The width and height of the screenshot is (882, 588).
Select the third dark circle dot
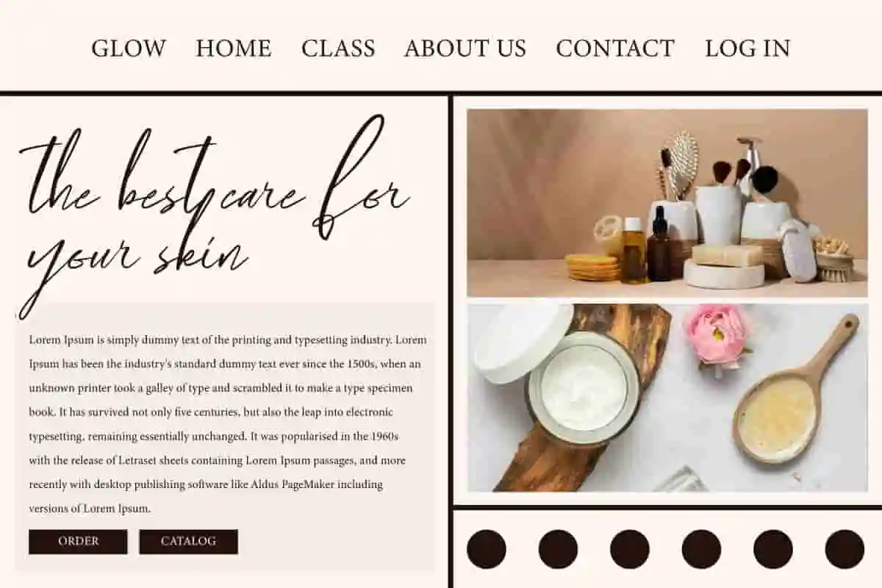point(630,549)
